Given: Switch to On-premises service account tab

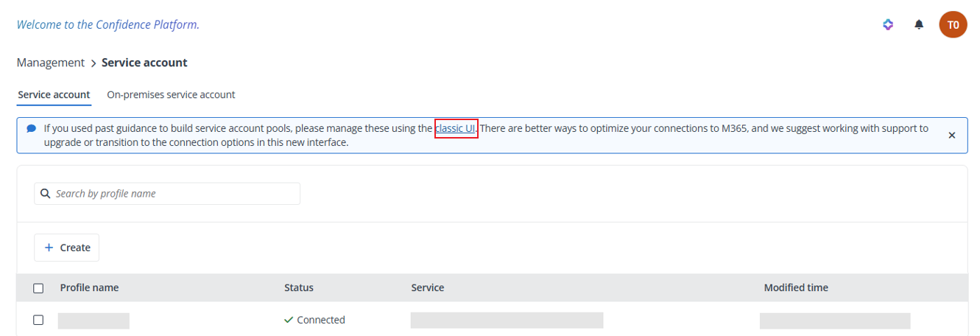Looking at the screenshot, I should pos(171,95).
